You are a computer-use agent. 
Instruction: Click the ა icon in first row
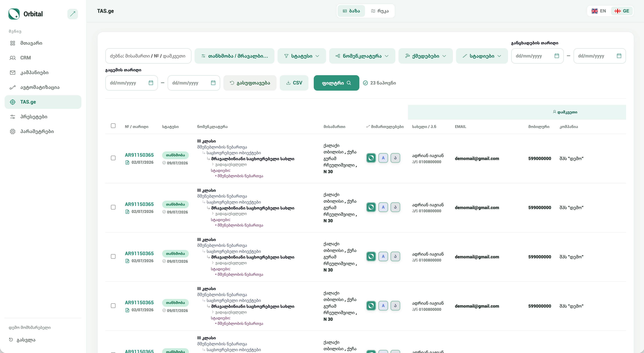tap(395, 158)
